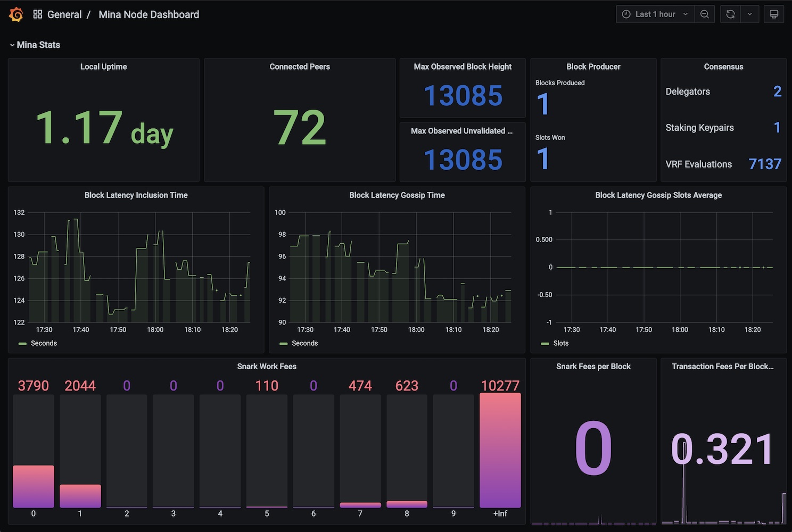Click the 3790 Snark Work Fees value

click(34, 386)
